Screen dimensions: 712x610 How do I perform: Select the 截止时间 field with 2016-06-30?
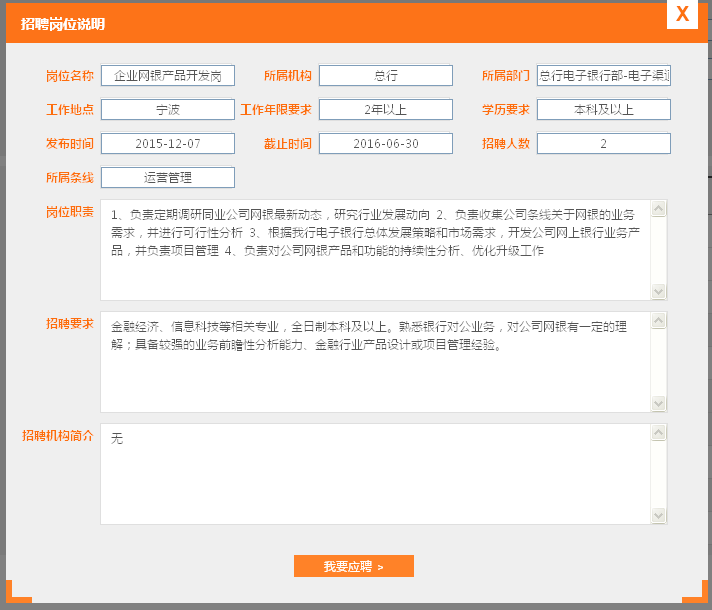(x=386, y=144)
